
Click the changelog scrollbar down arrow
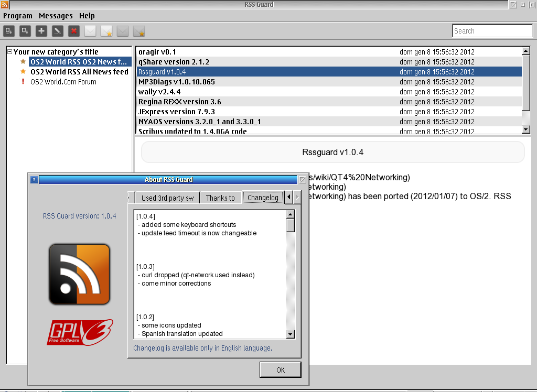(291, 334)
